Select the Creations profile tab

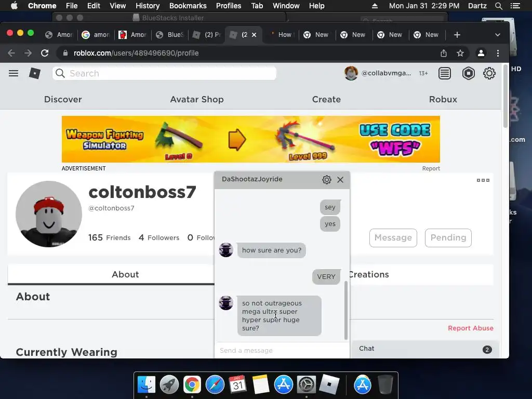368,274
